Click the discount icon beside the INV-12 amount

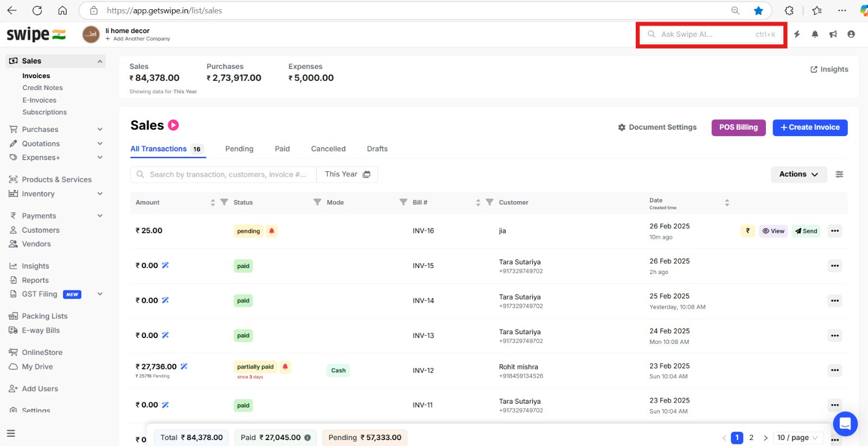click(x=184, y=367)
